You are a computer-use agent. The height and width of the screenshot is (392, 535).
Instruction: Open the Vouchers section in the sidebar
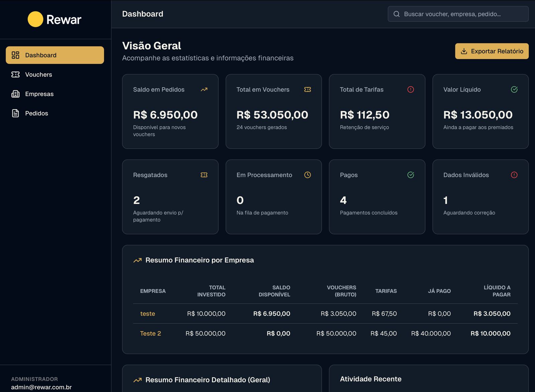tap(38, 74)
